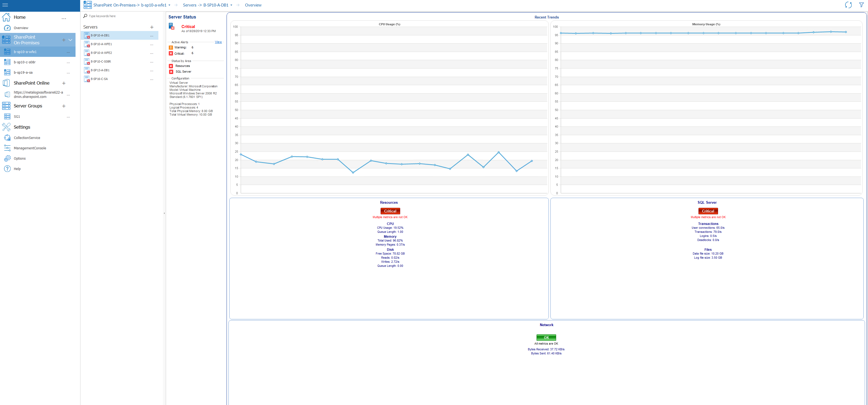Open the b-sp10-a-wfe1 breadcrumb dropdown
This screenshot has width=868, height=405.
click(169, 5)
